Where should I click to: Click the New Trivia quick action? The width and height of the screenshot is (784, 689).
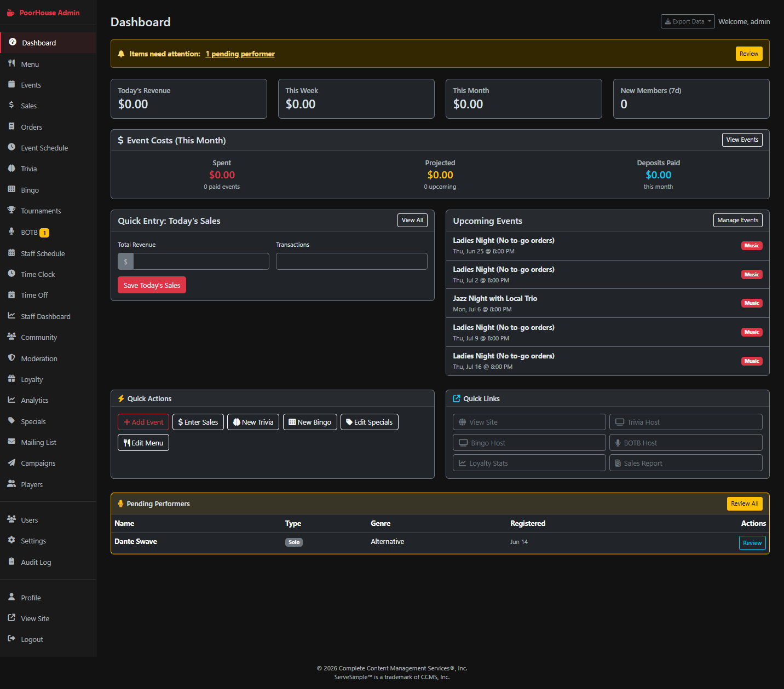tap(253, 422)
